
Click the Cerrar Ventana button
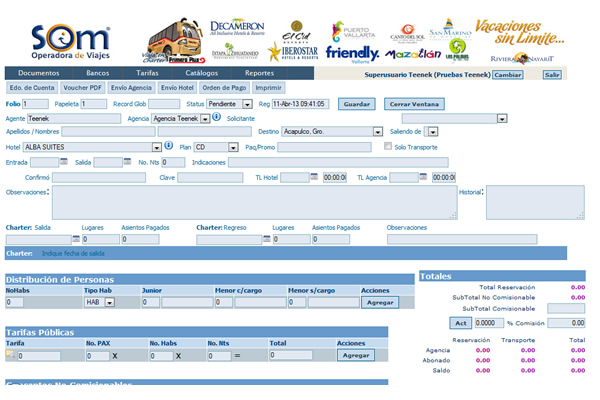[x=414, y=103]
